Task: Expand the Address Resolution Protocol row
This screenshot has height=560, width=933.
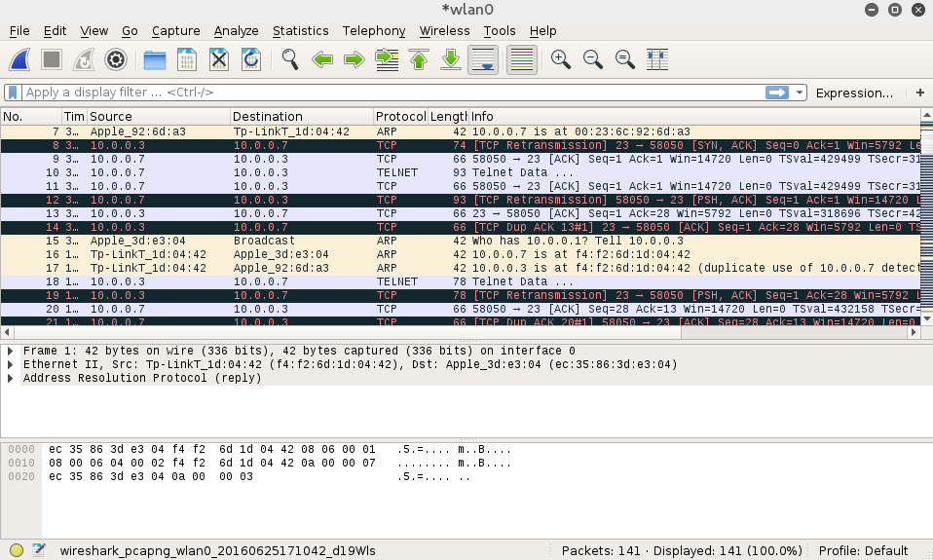Action: 11,378
